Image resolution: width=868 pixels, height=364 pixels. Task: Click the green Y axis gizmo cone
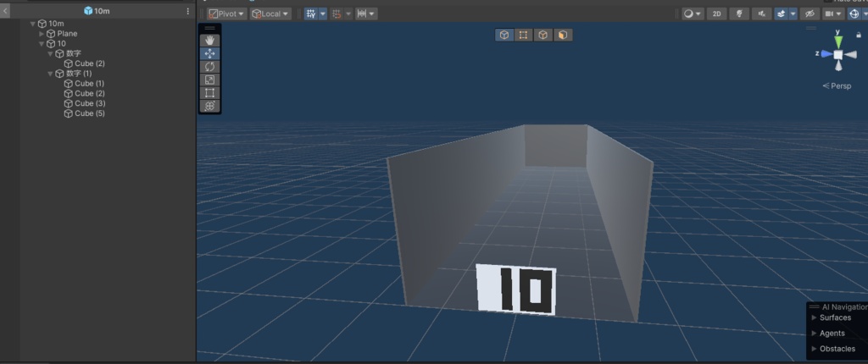click(x=838, y=42)
